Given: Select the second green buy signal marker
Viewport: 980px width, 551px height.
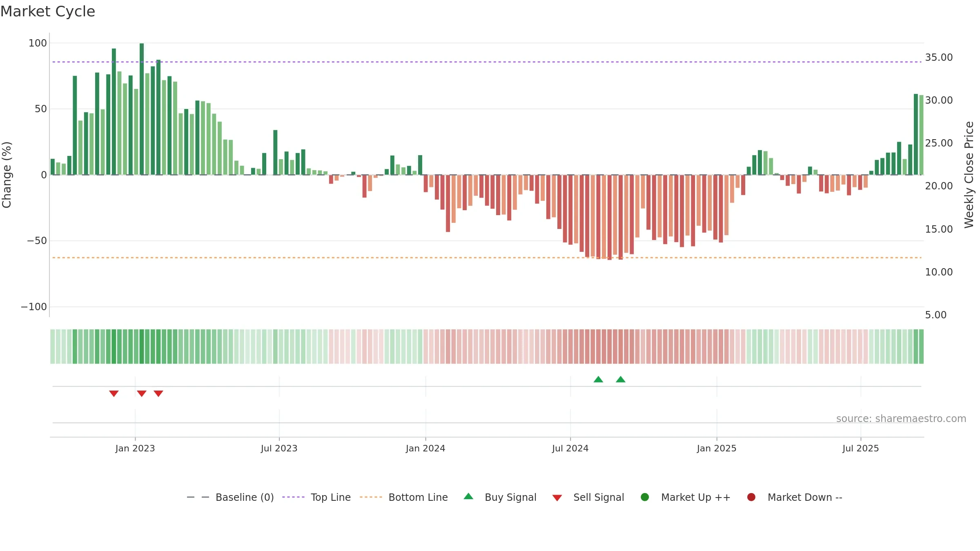Looking at the screenshot, I should tap(621, 379).
